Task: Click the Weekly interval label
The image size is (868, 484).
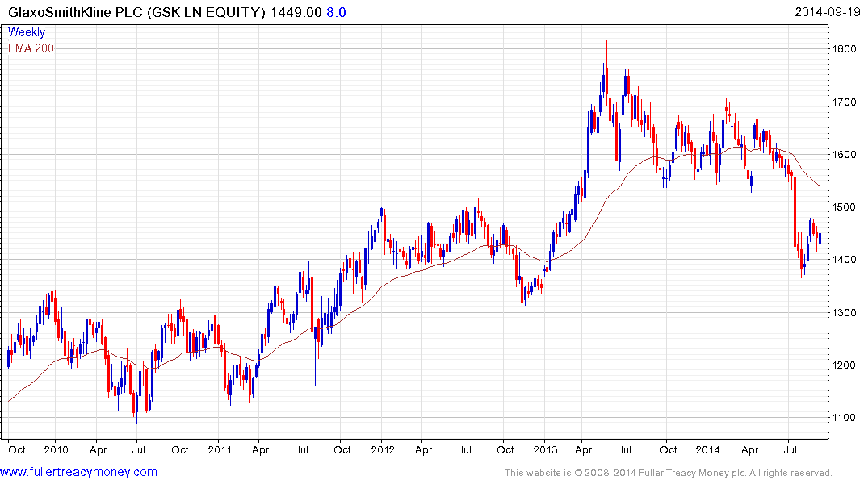Action: click(x=27, y=32)
